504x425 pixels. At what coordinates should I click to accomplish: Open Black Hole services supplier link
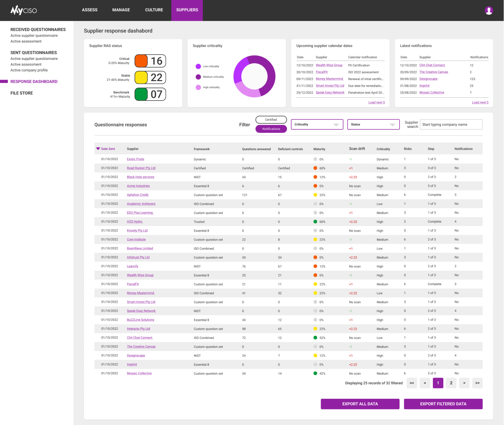(x=141, y=177)
